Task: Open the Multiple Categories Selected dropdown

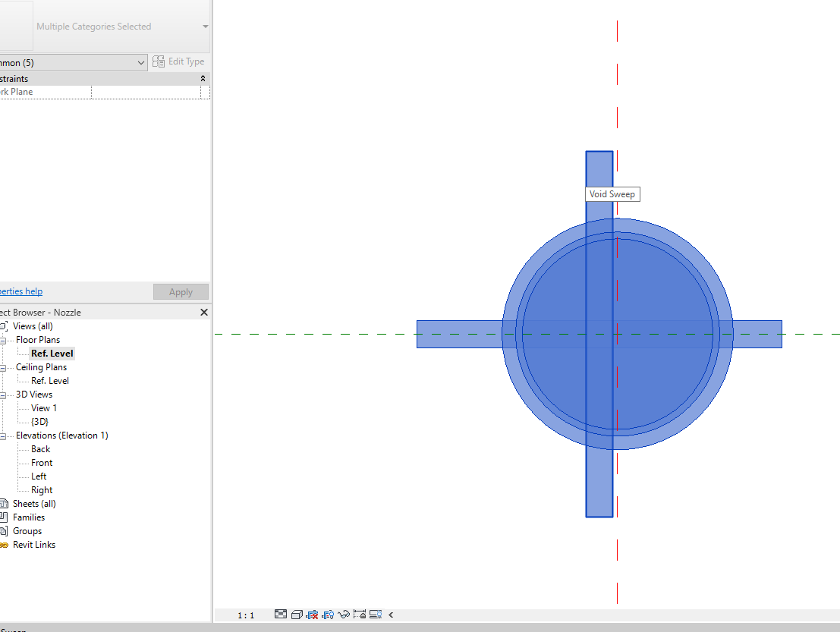Action: coord(205,26)
